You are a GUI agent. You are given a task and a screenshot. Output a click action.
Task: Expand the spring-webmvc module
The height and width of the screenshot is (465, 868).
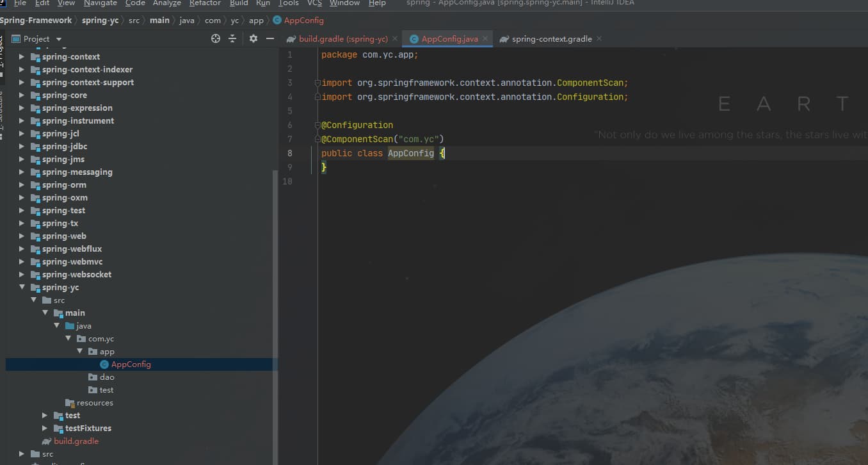[22, 262]
